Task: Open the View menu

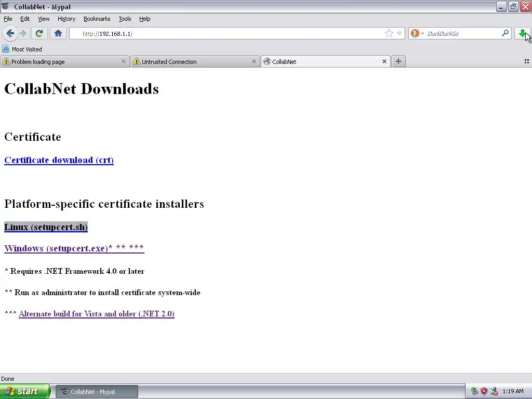Action: click(x=44, y=19)
